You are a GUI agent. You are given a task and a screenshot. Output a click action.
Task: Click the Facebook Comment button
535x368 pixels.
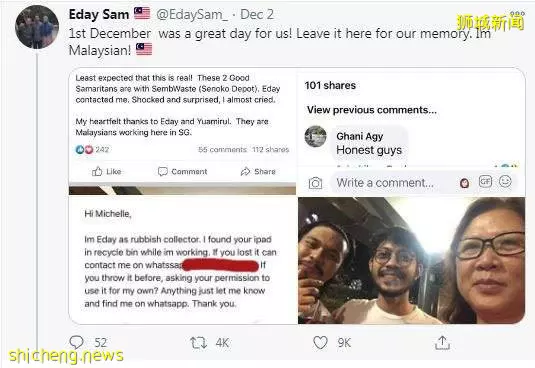tap(183, 171)
